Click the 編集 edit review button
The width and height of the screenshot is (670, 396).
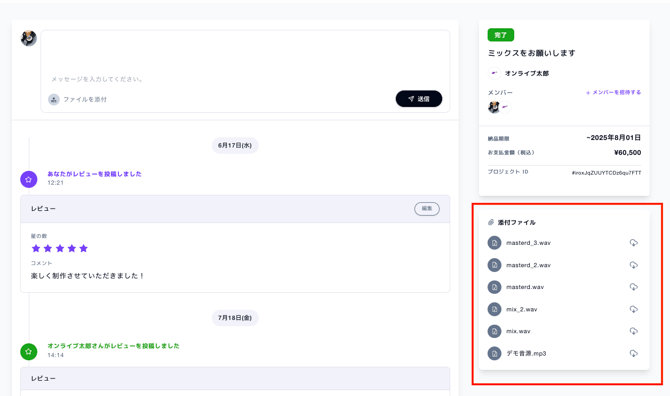coord(426,208)
